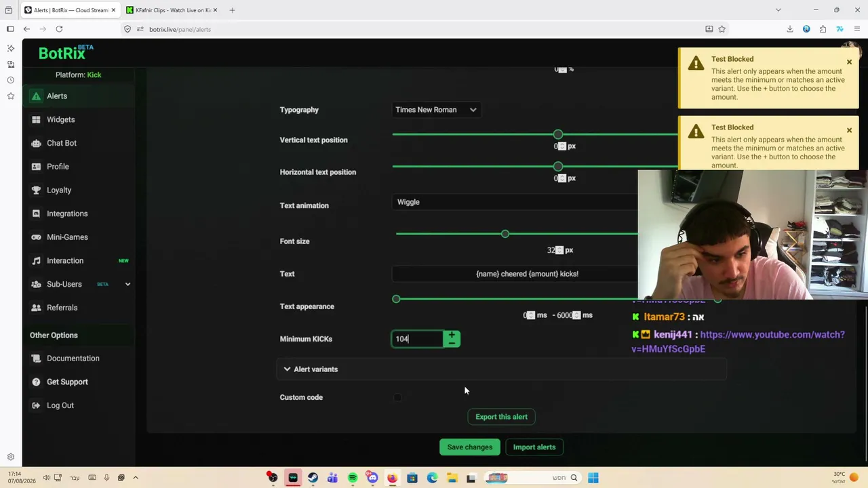Screen dimensions: 868x488
Task: Click the browser reload icon
Action: point(59,29)
